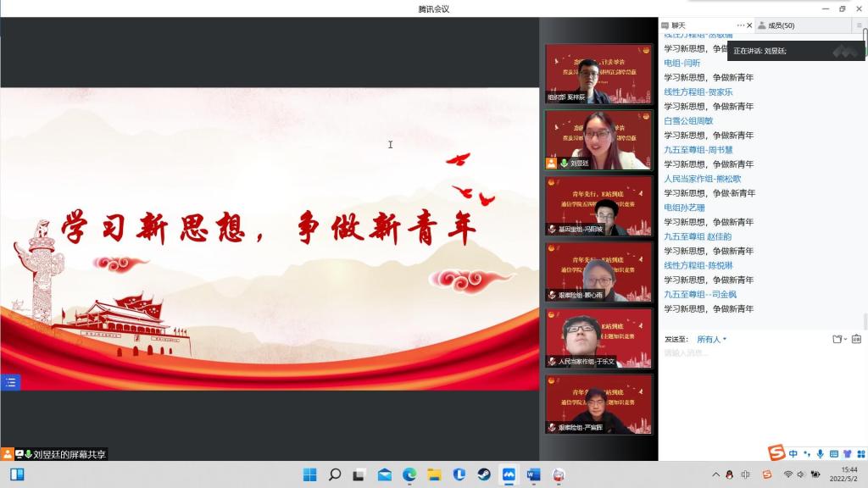Click the blue list icon on shared slide

coord(10,382)
